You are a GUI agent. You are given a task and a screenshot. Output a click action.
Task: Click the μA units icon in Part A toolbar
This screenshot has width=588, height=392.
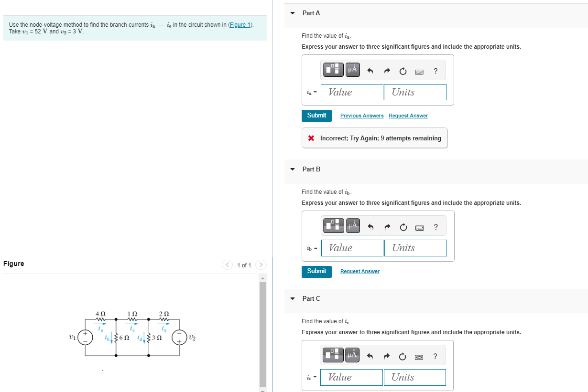[x=352, y=69]
